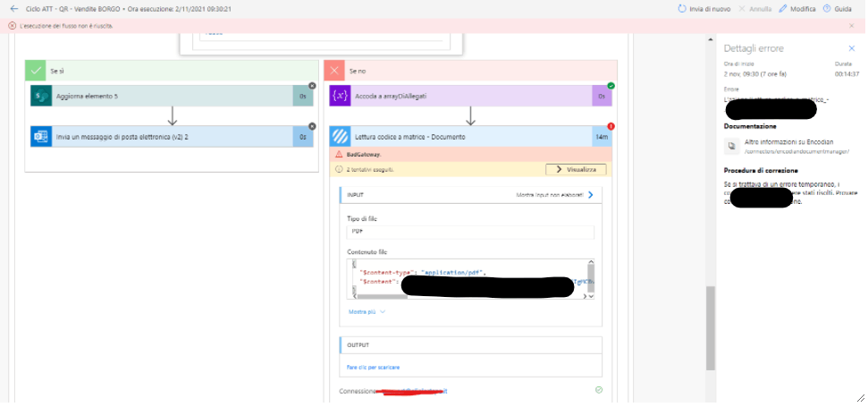Collapse Lettura codice a matrice - Documento
The width and height of the screenshot is (868, 407).
point(470,136)
